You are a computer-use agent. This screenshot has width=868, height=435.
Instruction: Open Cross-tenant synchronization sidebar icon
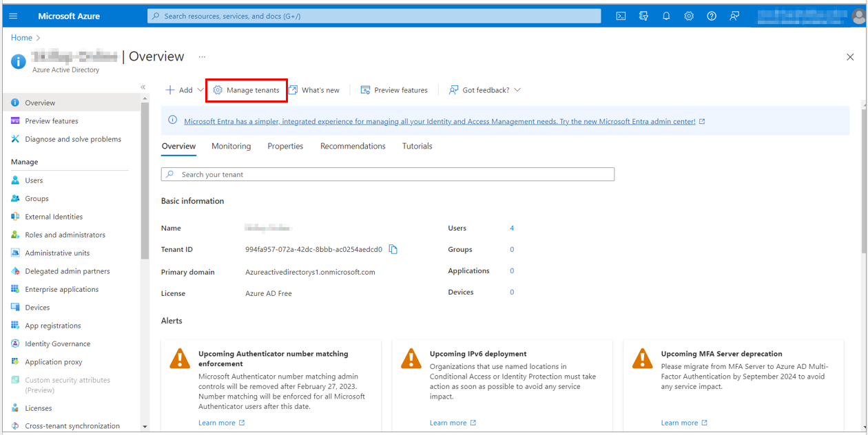15,426
